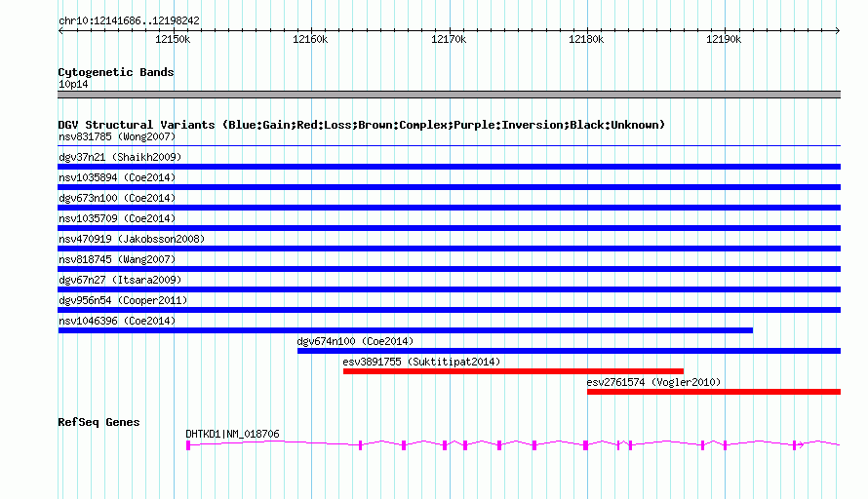Screen dimensions: 868x499
Task: Click the 12180k ruler tick label
Action: [586, 39]
